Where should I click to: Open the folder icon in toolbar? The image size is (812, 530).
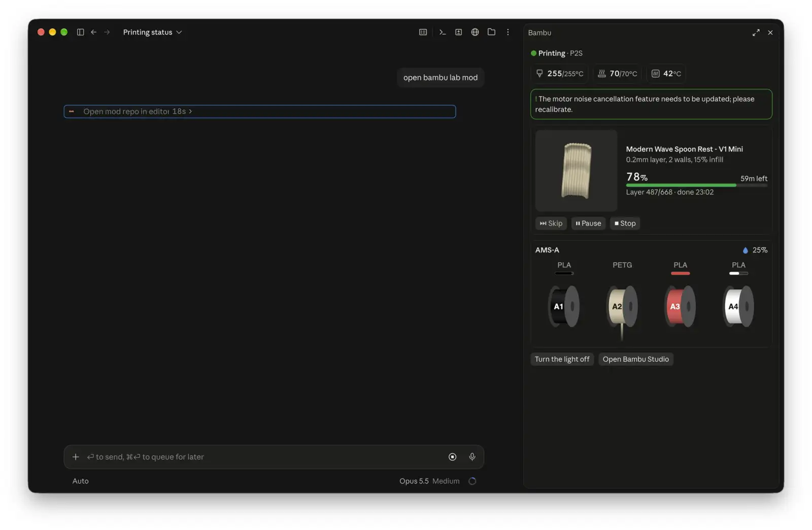(x=491, y=32)
